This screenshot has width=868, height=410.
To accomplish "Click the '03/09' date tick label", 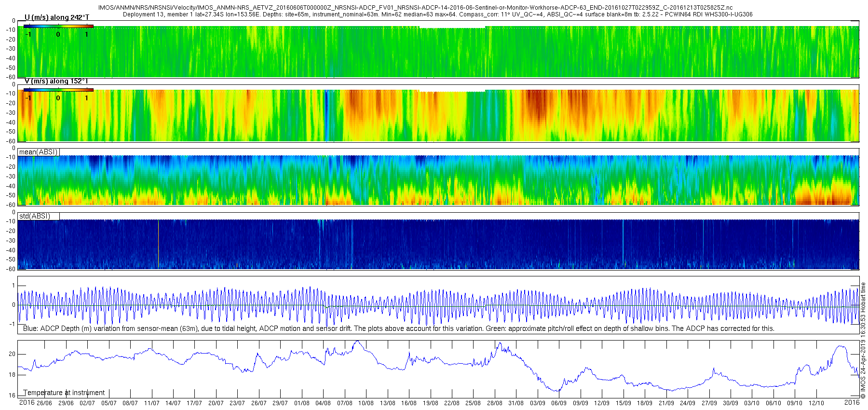I will (x=538, y=403).
